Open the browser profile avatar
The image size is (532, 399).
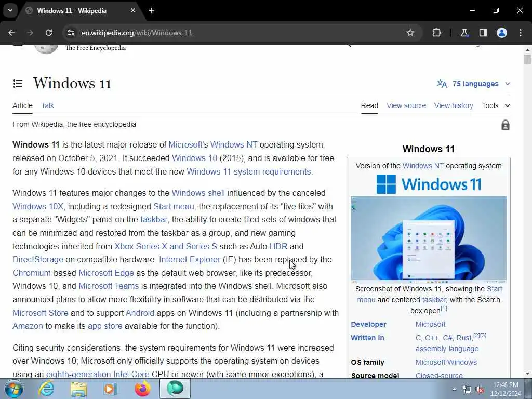click(502, 33)
